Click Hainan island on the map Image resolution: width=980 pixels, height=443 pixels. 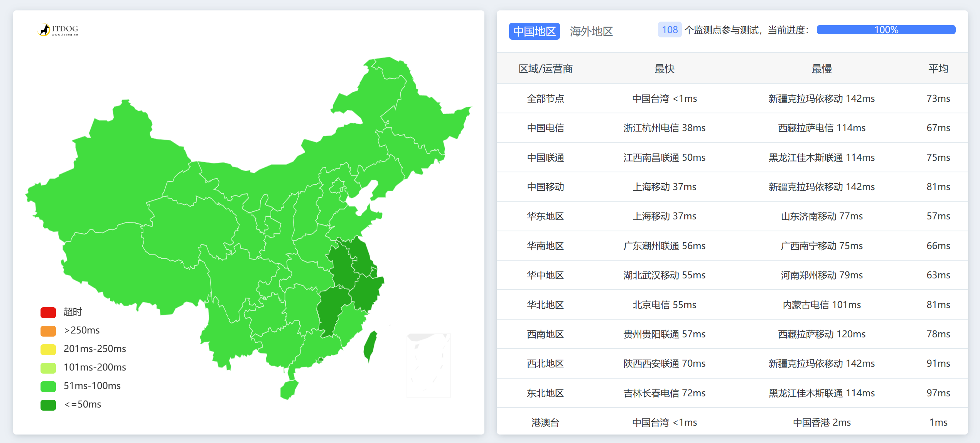(289, 389)
